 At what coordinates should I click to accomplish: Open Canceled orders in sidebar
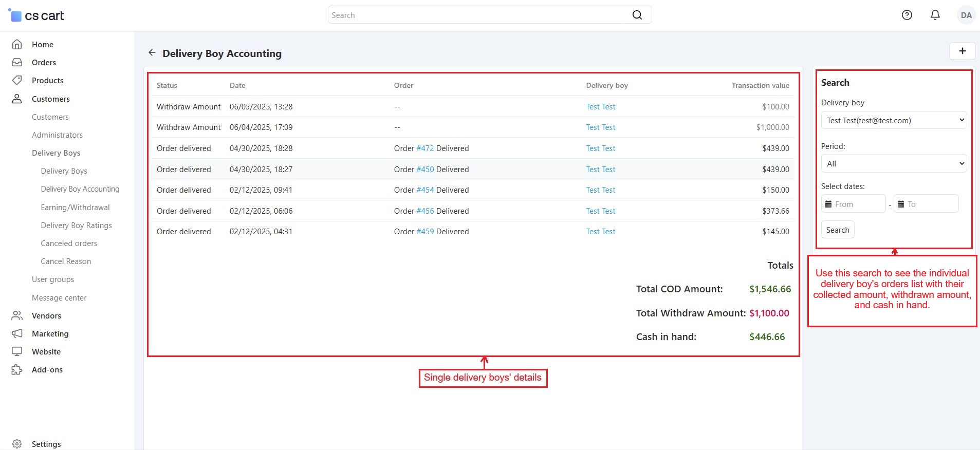[x=69, y=243]
